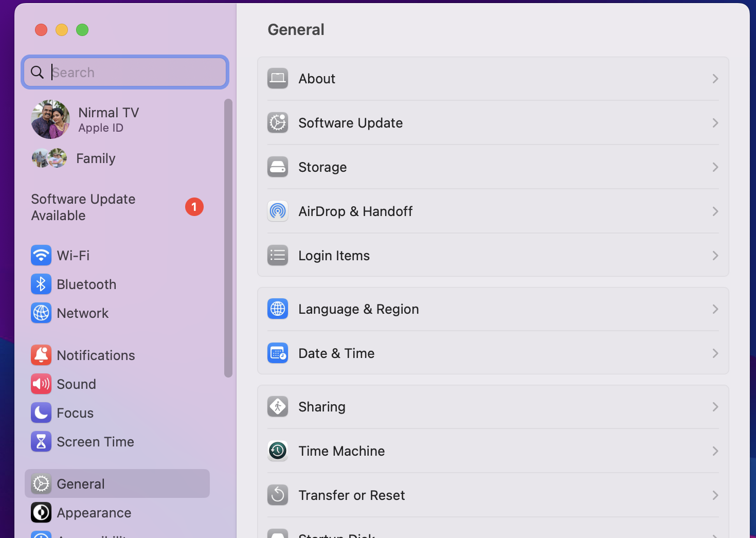Open the Login Items label
This screenshot has height=538, width=756.
pyautogui.click(x=334, y=256)
